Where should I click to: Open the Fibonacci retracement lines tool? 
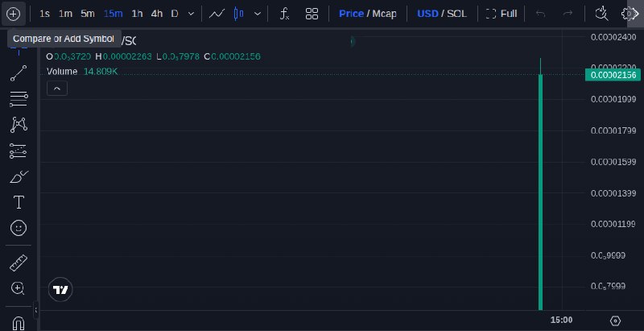(19, 99)
